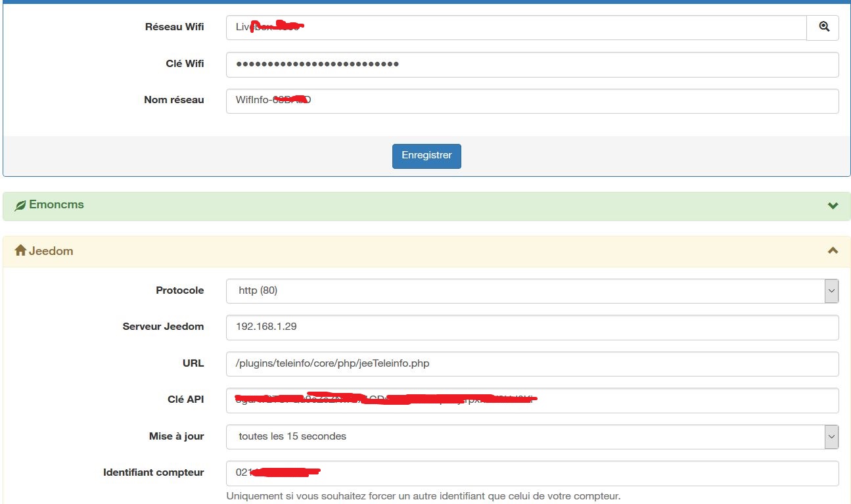
Task: Focus the Clé Wifi password field
Action: 532,64
